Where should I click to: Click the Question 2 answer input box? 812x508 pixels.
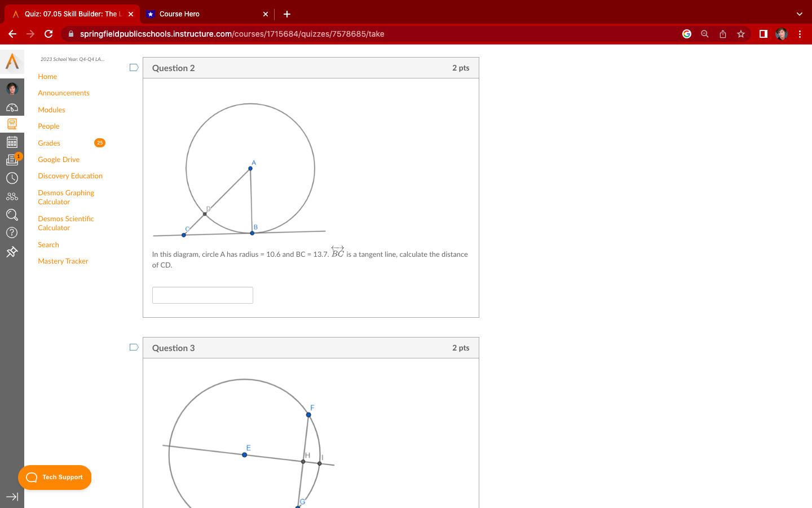[x=202, y=295]
